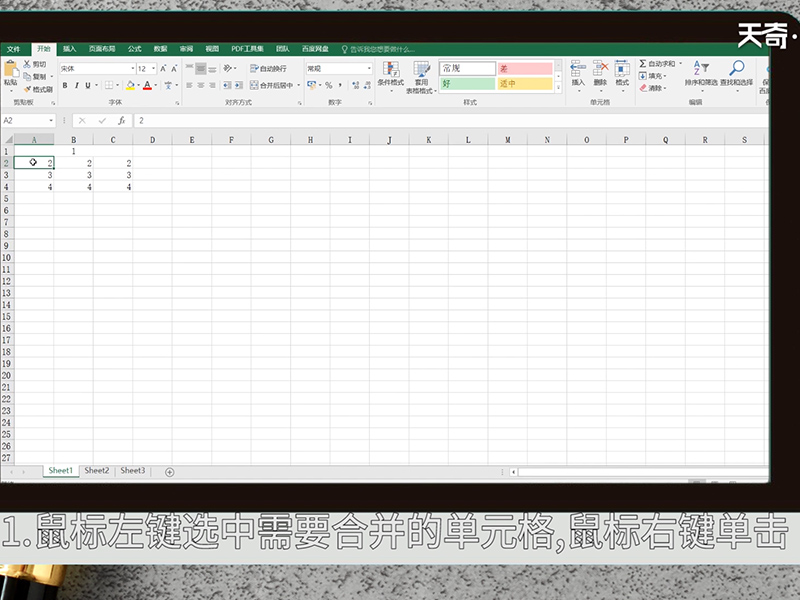Viewport: 800px width, 600px height.
Task: Open fill color dropdown arrow
Action: click(139, 85)
